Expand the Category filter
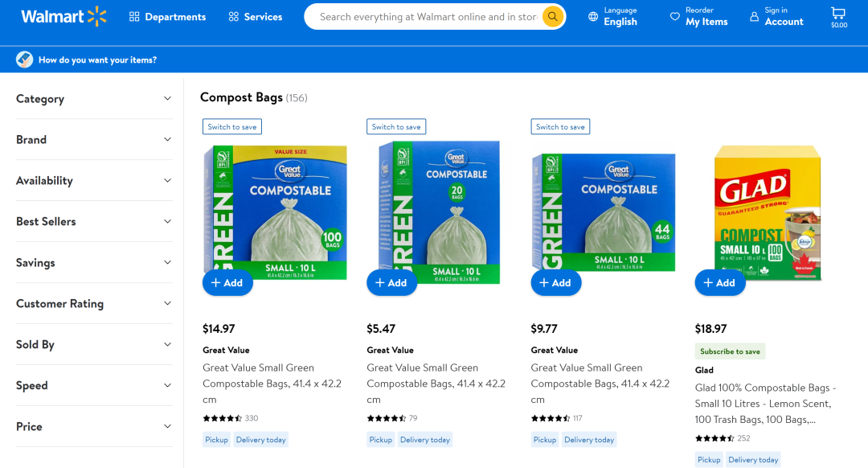This screenshot has height=468, width=868. tap(167, 99)
